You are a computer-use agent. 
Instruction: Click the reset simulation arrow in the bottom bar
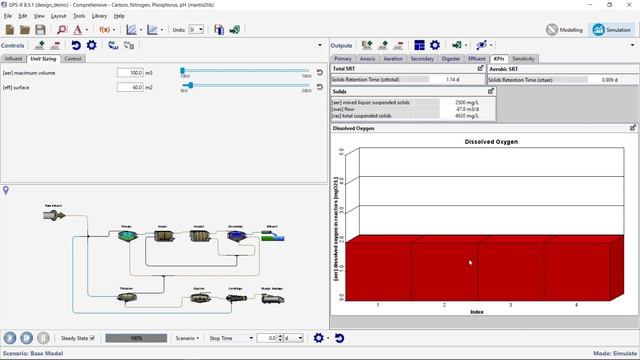click(x=339, y=338)
